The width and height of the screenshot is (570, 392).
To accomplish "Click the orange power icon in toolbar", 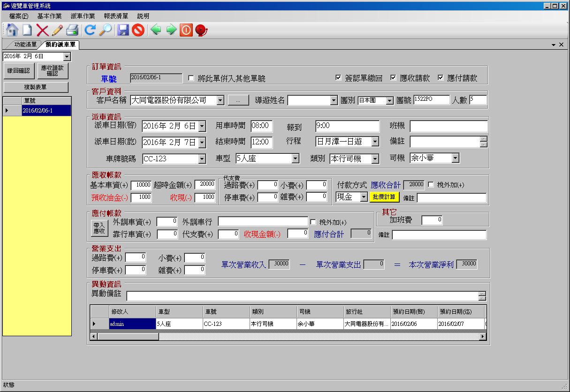I will 186,30.
